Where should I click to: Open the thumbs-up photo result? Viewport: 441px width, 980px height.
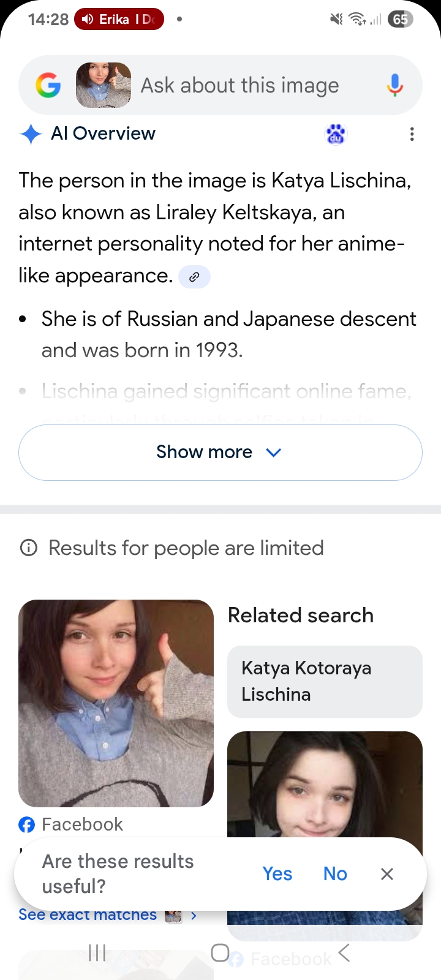point(116,703)
